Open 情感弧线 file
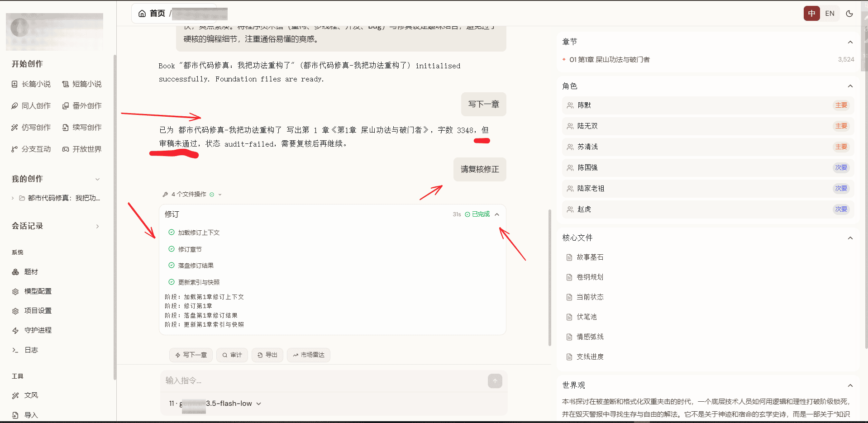 pyautogui.click(x=585, y=337)
